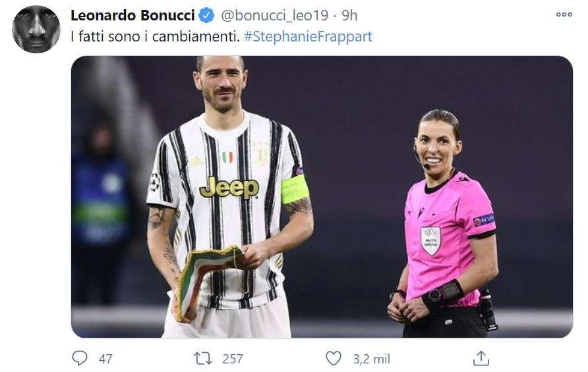Open the #StephanieFrappart hashtag link
The image size is (588, 372).
[308, 37]
